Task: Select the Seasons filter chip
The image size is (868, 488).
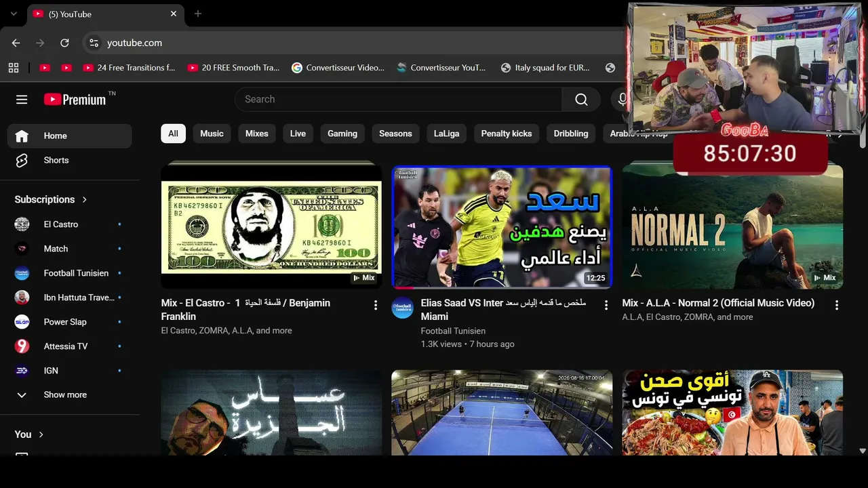Action: pyautogui.click(x=395, y=134)
